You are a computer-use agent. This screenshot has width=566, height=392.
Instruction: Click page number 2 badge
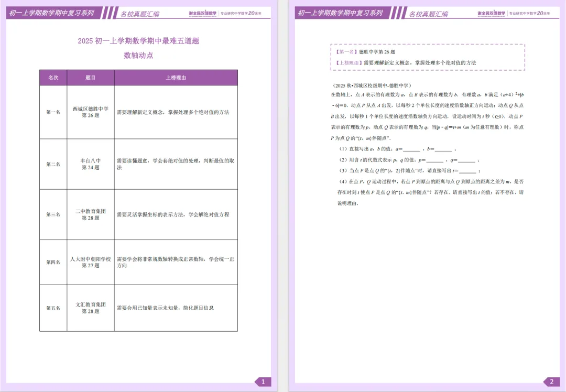coord(551,382)
